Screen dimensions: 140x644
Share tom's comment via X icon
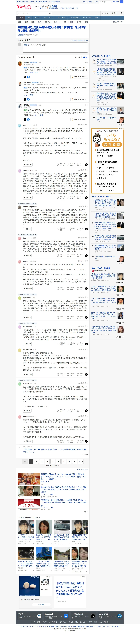click(86, 165)
